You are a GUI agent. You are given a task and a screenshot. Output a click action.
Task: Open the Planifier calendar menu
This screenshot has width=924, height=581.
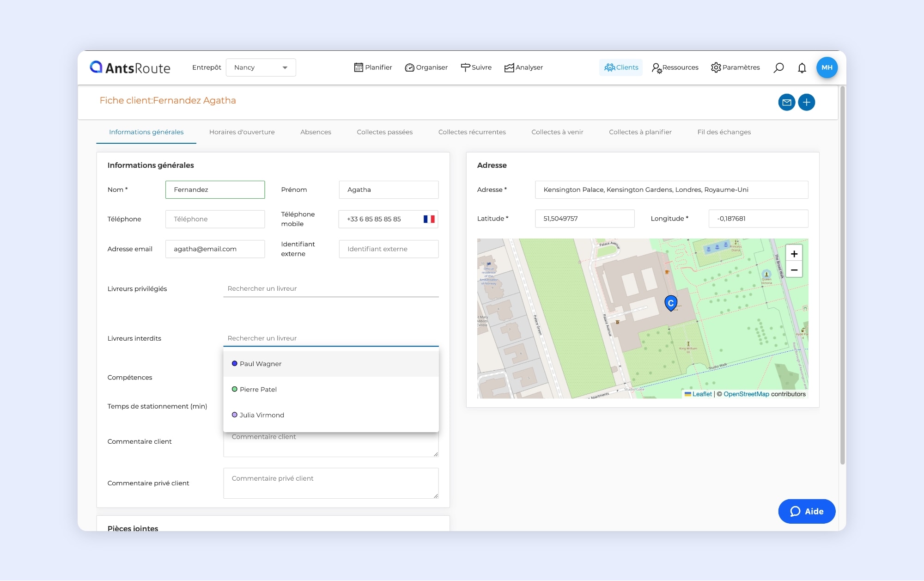click(373, 67)
